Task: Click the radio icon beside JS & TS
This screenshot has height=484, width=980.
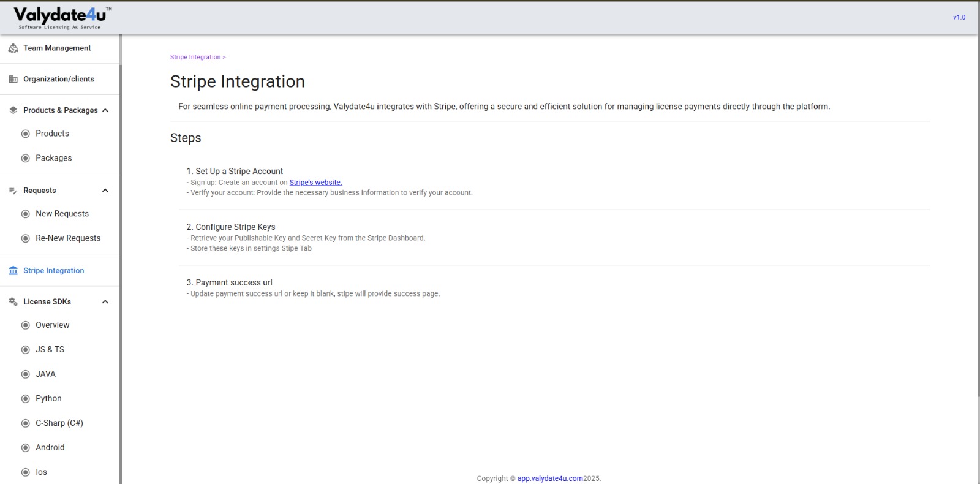Action: point(26,350)
